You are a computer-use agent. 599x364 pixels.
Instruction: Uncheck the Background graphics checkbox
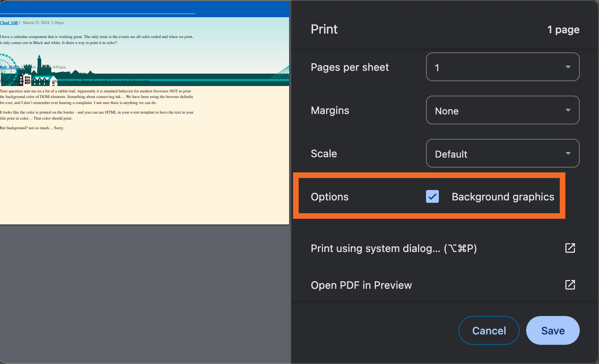coord(432,196)
